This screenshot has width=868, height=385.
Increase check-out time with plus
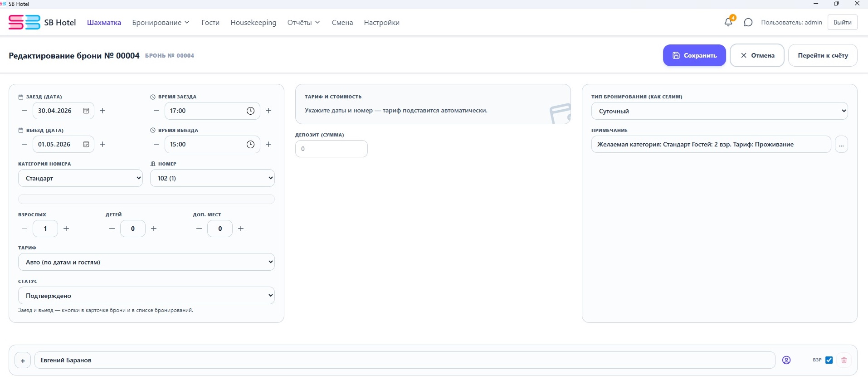click(268, 144)
